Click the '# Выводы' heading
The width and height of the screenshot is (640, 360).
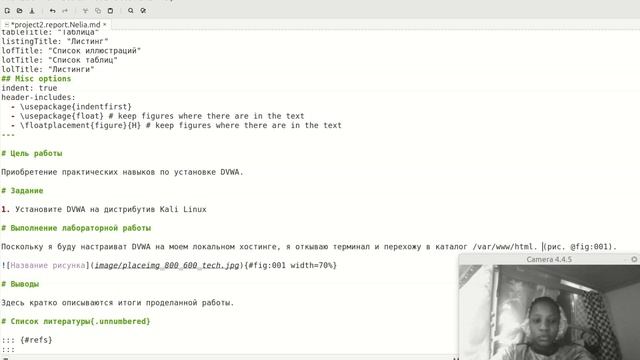point(20,284)
